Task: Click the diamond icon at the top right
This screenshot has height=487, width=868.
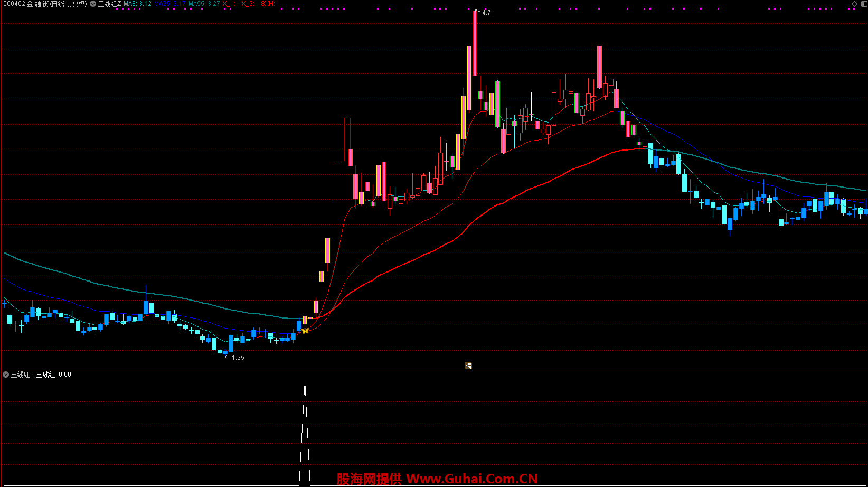Action: (x=855, y=4)
